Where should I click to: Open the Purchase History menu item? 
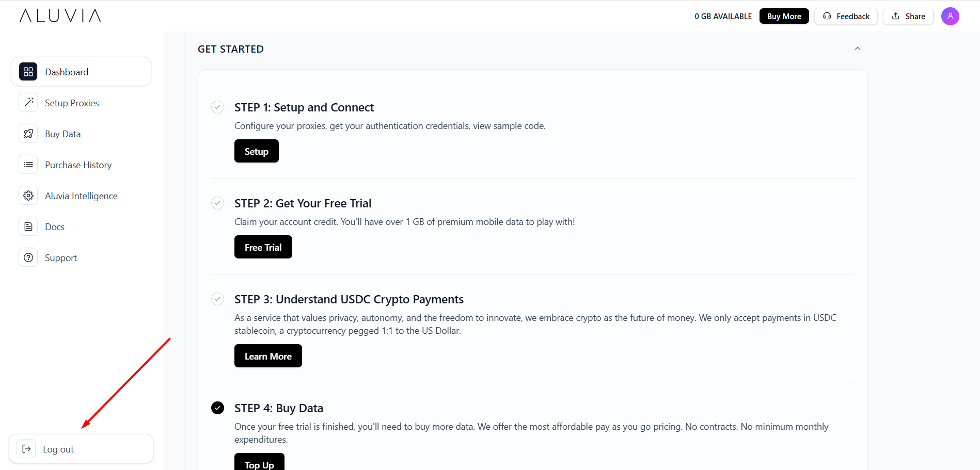78,165
